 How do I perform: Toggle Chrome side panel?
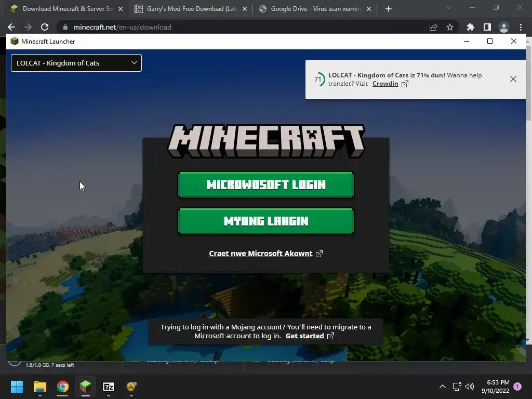coord(487,27)
